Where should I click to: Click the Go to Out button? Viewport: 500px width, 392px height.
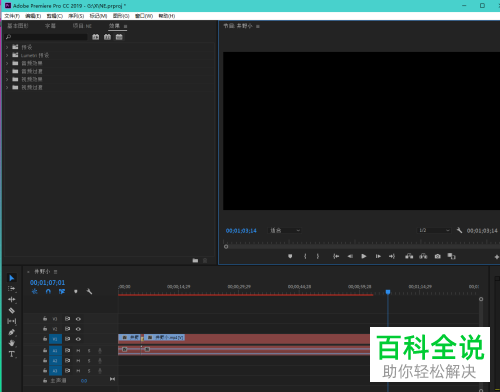click(392, 256)
